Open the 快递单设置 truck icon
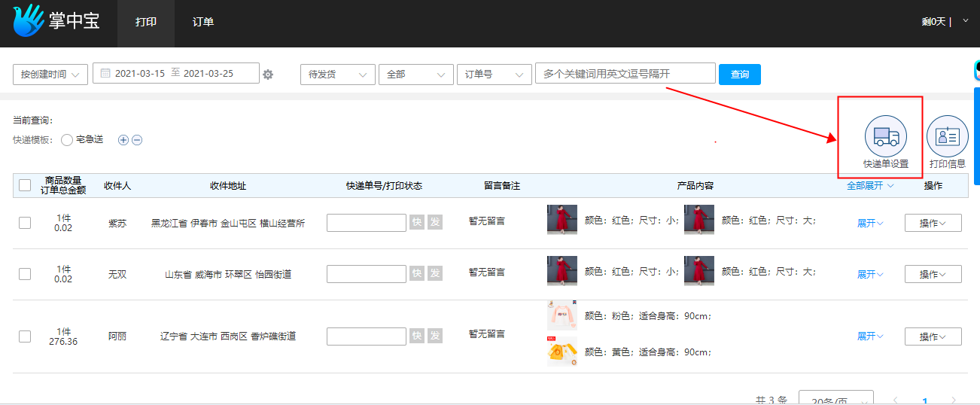Viewport: 980px width, 405px height. [885, 136]
